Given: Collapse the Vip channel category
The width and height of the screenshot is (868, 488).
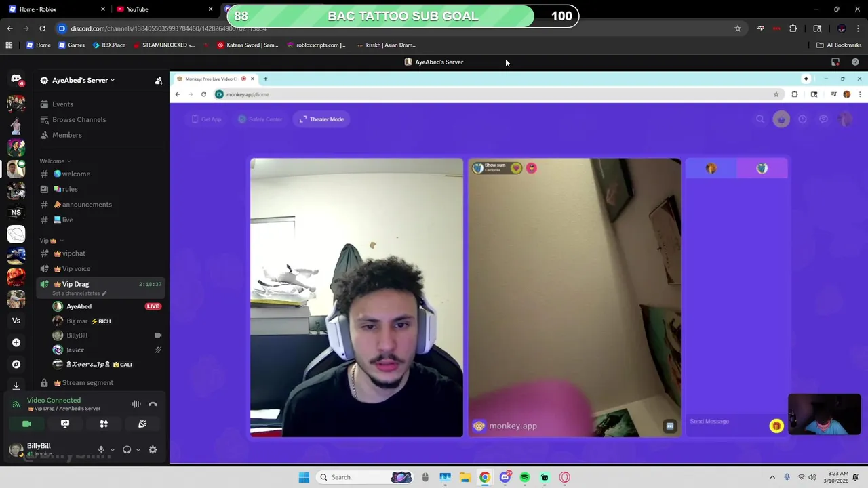Looking at the screenshot, I should [x=52, y=241].
